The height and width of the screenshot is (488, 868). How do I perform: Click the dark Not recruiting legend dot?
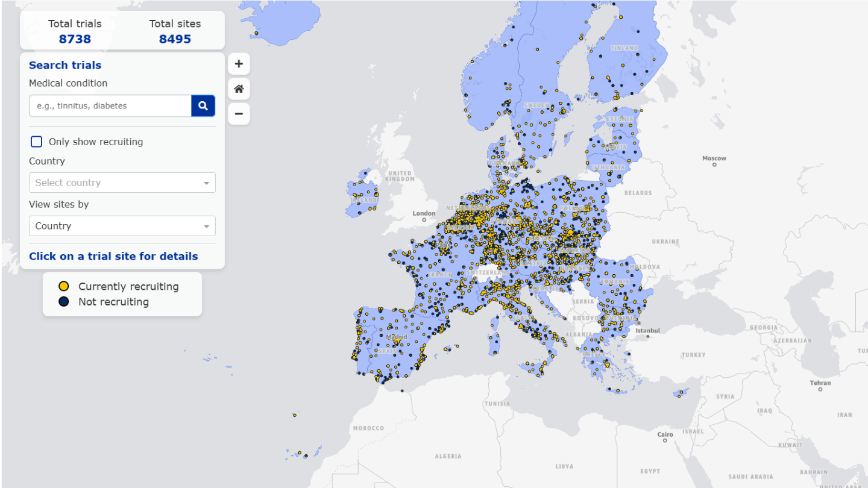(x=63, y=301)
